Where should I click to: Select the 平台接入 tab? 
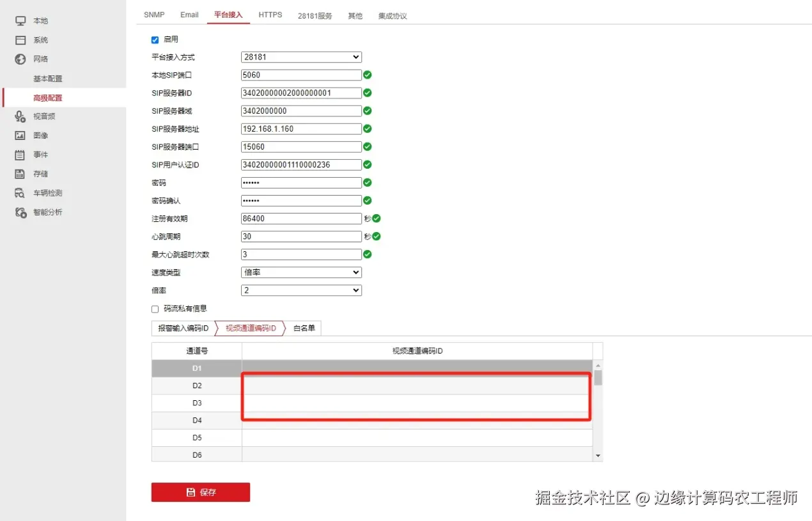[x=228, y=15]
